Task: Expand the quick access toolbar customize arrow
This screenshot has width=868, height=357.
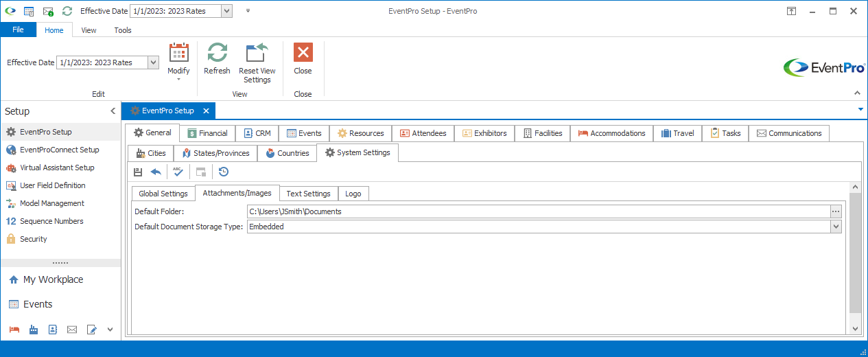Action: pyautogui.click(x=247, y=11)
